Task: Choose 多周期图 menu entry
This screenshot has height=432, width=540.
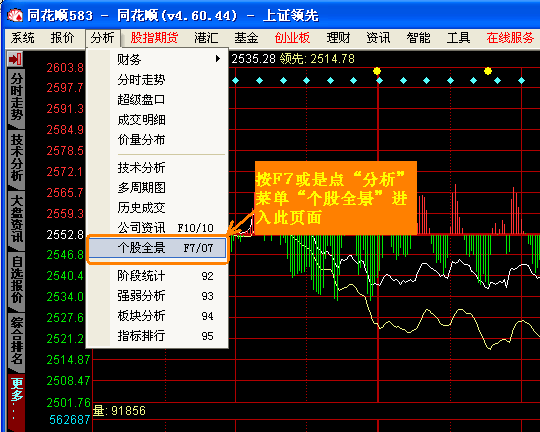Action: (157, 188)
